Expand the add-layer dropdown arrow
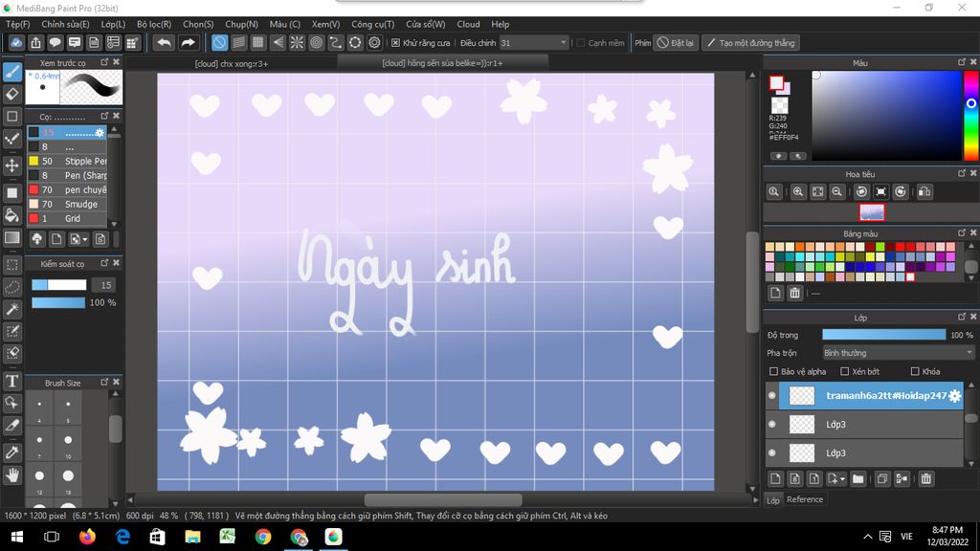The image size is (980, 551). point(842,479)
